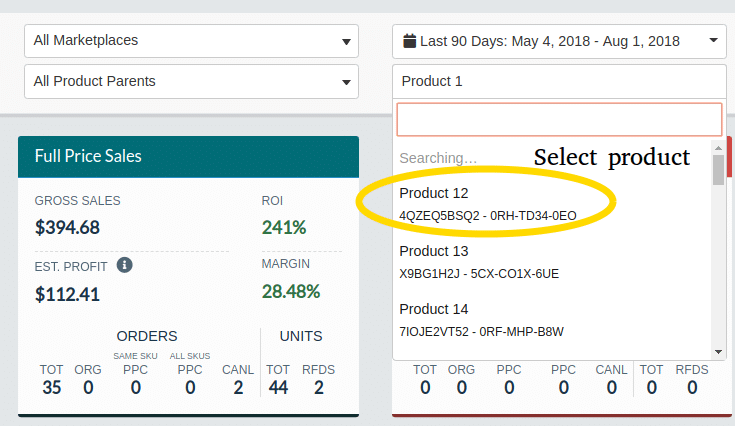
Task: Click the $112.41 estimated profit value
Action: (67, 295)
